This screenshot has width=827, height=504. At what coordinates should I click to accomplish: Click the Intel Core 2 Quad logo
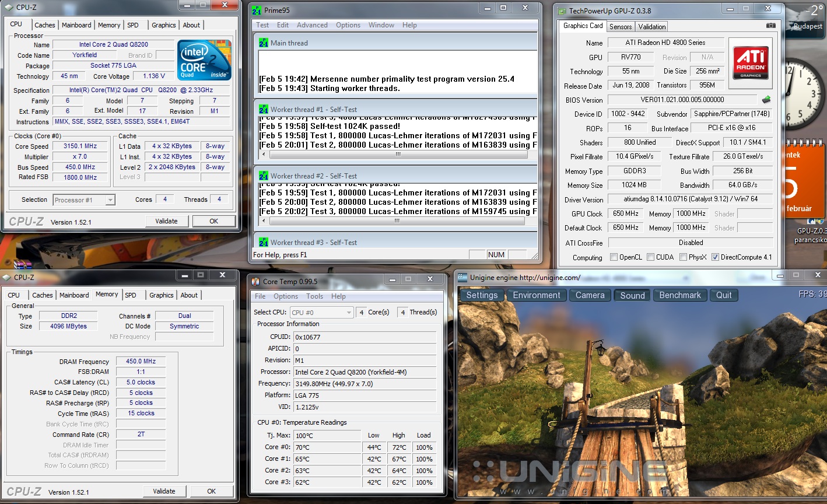click(204, 60)
